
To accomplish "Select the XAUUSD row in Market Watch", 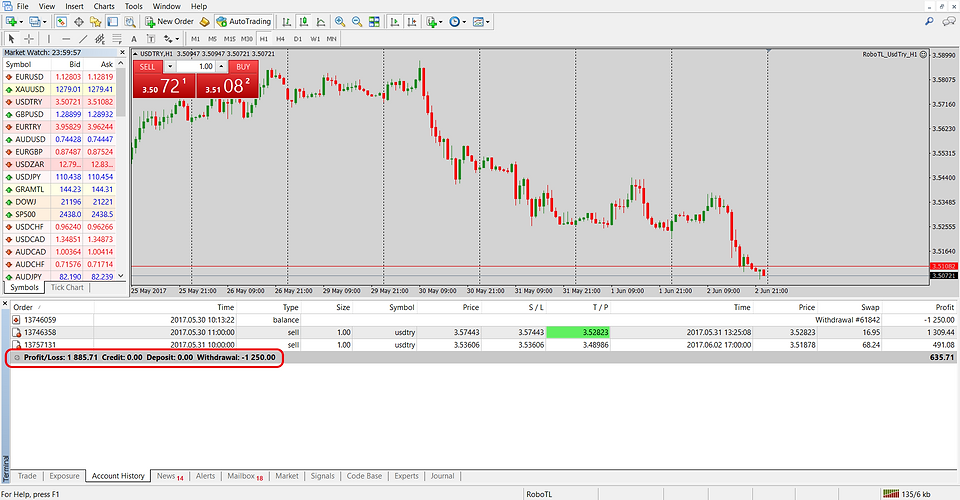I will 60,89.
